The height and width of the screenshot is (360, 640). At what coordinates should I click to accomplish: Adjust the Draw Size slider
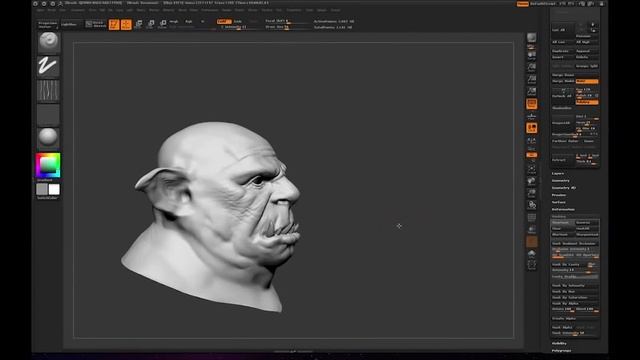tap(287, 27)
